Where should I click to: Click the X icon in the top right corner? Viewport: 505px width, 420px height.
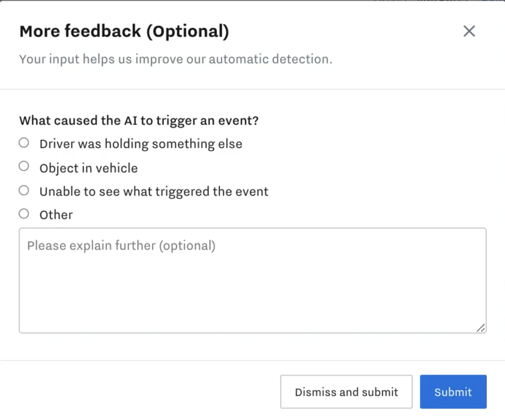click(469, 31)
